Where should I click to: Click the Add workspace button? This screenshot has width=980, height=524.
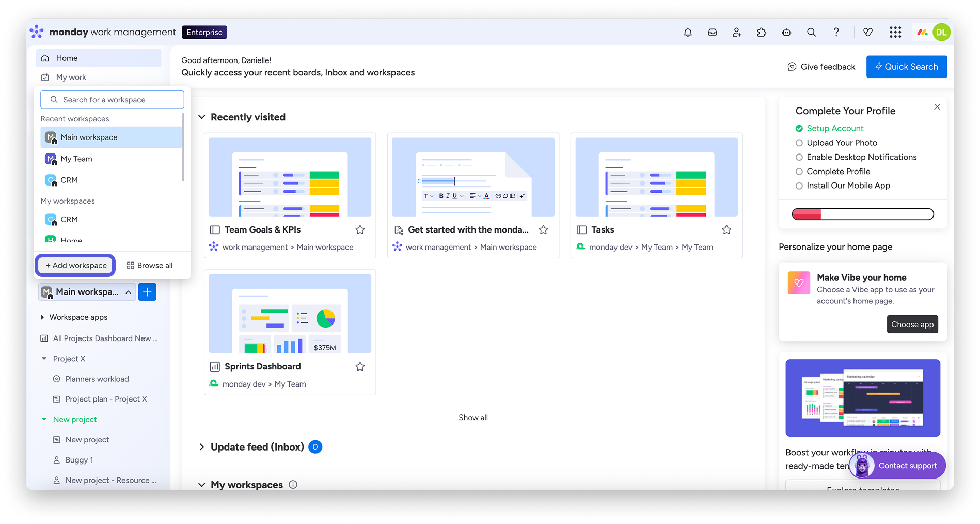tap(75, 266)
